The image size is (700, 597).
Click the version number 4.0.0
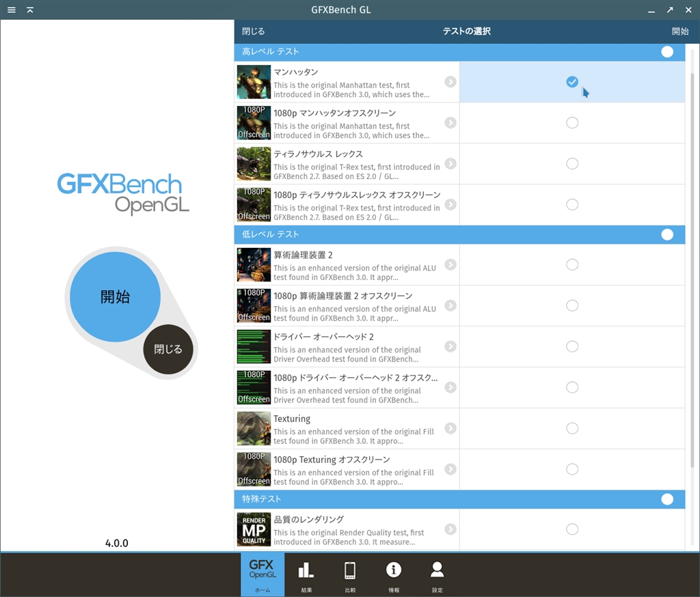click(x=116, y=543)
